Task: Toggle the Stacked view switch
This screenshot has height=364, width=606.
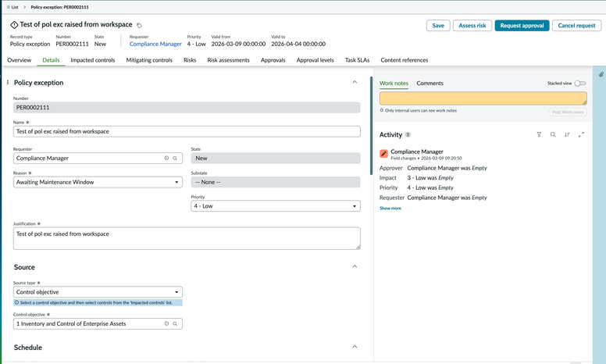Action: pyautogui.click(x=579, y=83)
